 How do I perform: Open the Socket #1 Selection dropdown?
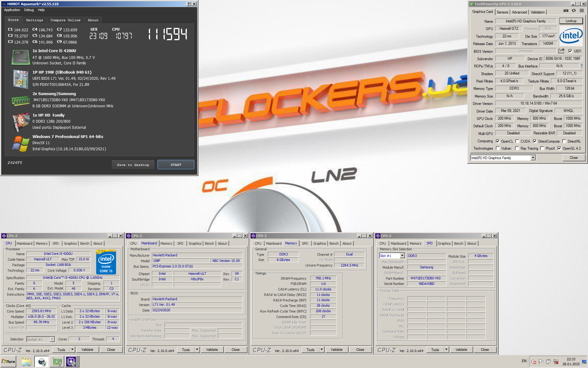click(x=52, y=339)
